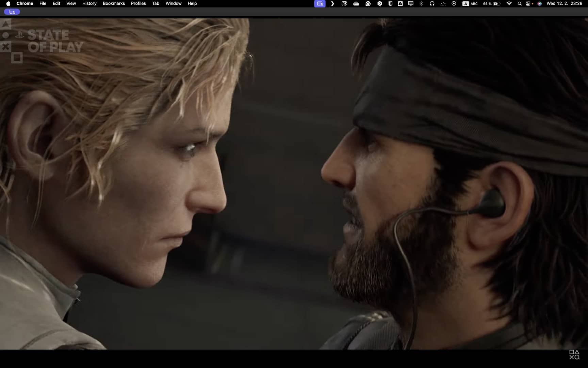This screenshot has height=368, width=588.
Task: Open the Wi-Fi status menu
Action: (509, 3)
